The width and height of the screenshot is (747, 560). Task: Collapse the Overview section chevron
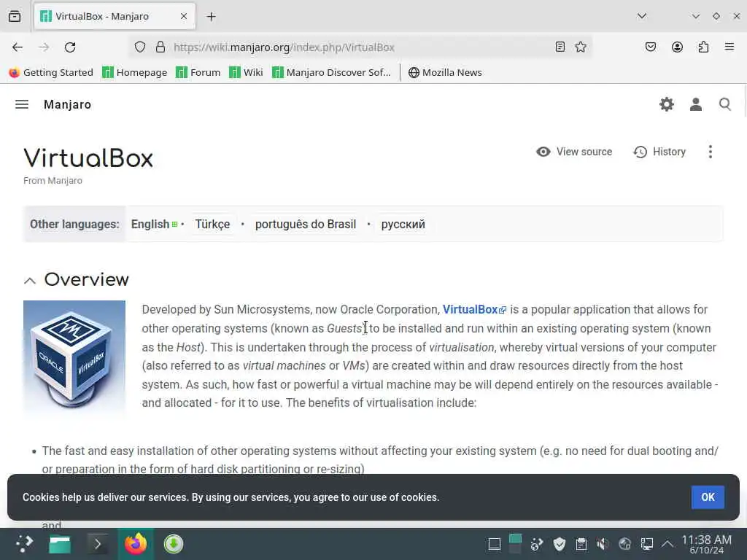click(29, 281)
